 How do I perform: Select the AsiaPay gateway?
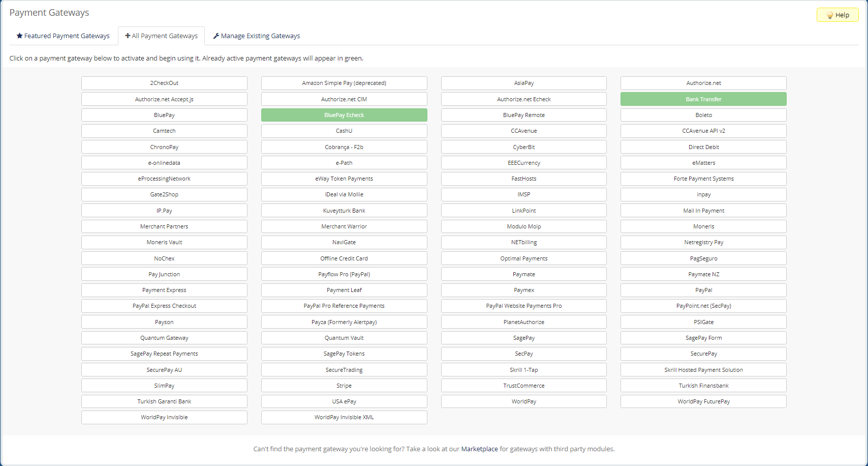(524, 83)
